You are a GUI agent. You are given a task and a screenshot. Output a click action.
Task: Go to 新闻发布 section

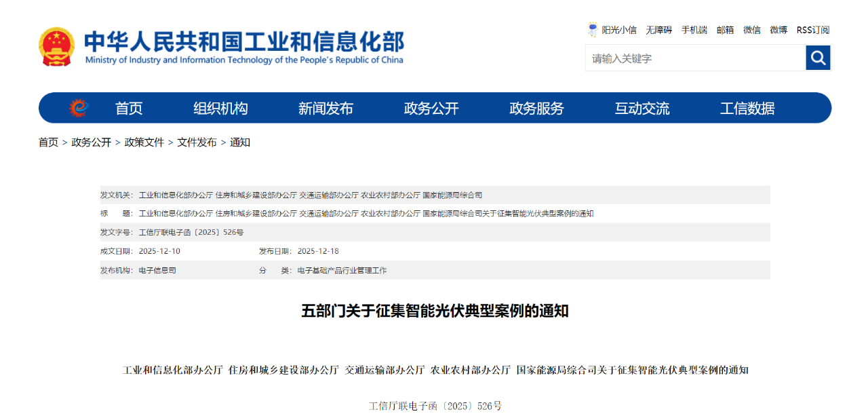point(325,109)
